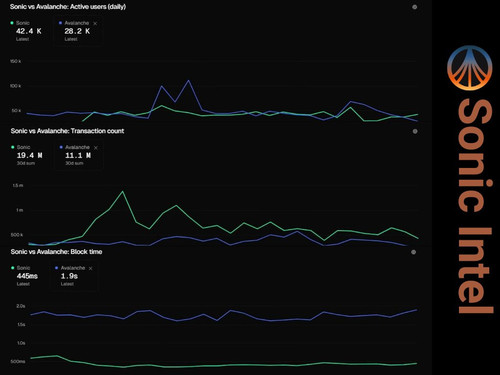Click the Block time chart title

click(x=56, y=252)
